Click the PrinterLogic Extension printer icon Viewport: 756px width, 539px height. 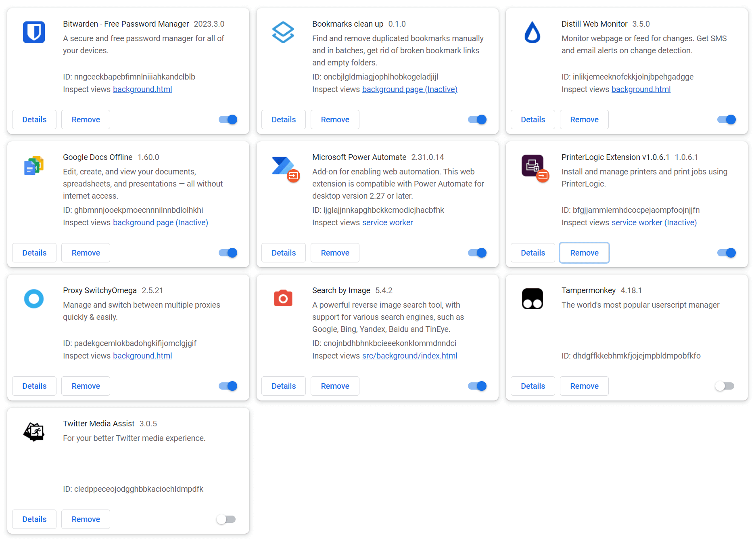point(532,166)
